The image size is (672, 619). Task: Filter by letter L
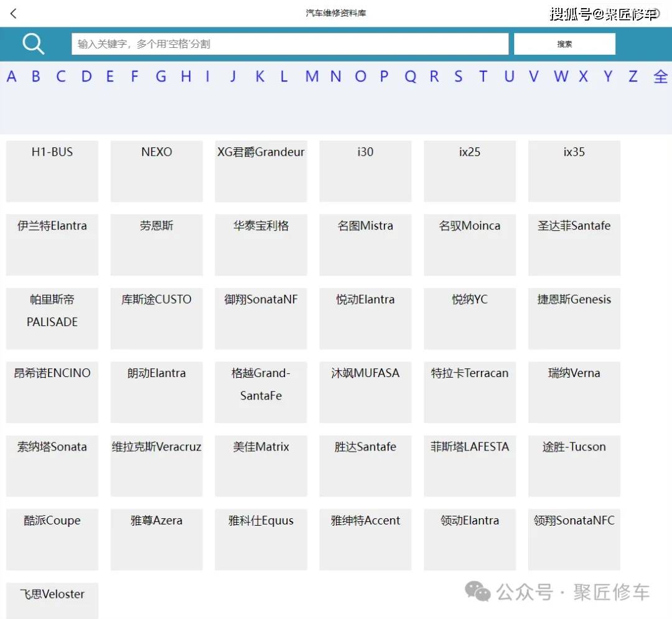click(284, 77)
